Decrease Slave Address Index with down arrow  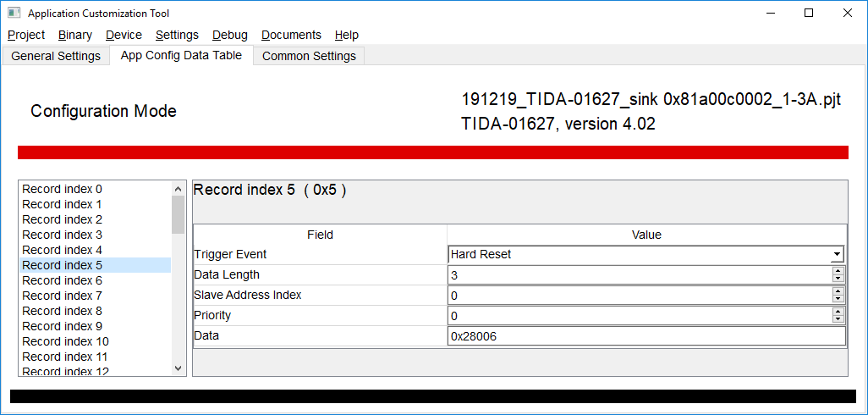838,299
